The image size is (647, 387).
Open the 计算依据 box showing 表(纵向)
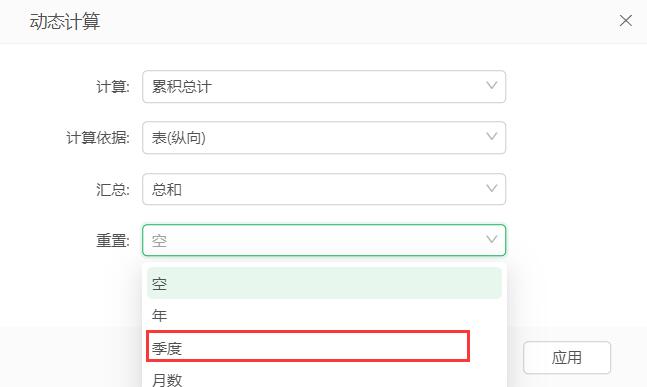click(324, 138)
